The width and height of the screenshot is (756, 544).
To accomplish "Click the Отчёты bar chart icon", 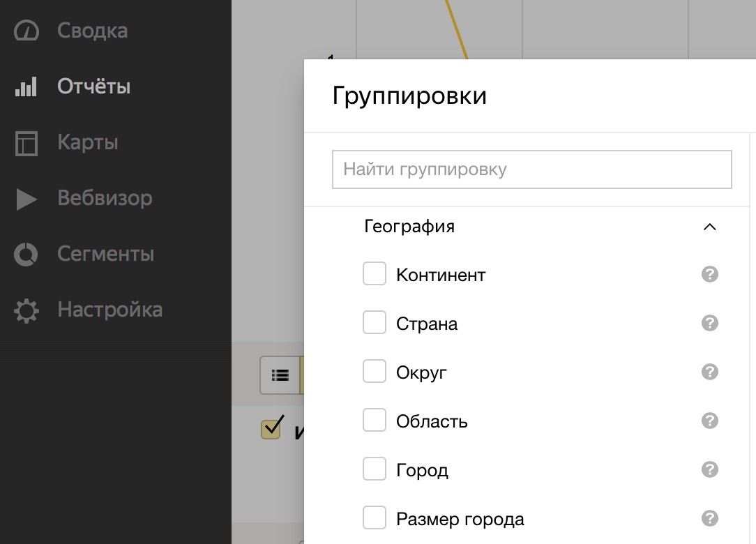I will coord(26,86).
